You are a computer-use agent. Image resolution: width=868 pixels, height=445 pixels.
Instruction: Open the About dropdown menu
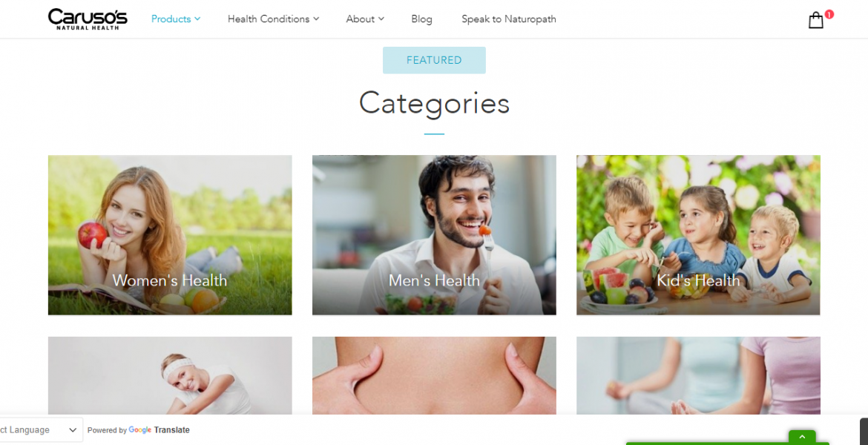coord(365,19)
